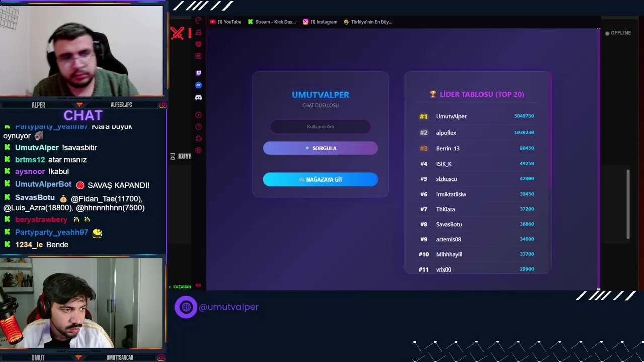Click UmutvAlperBot username in chat

click(43, 185)
